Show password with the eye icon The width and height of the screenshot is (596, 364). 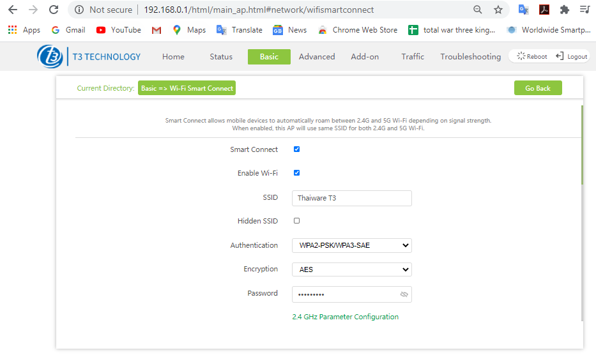click(404, 294)
